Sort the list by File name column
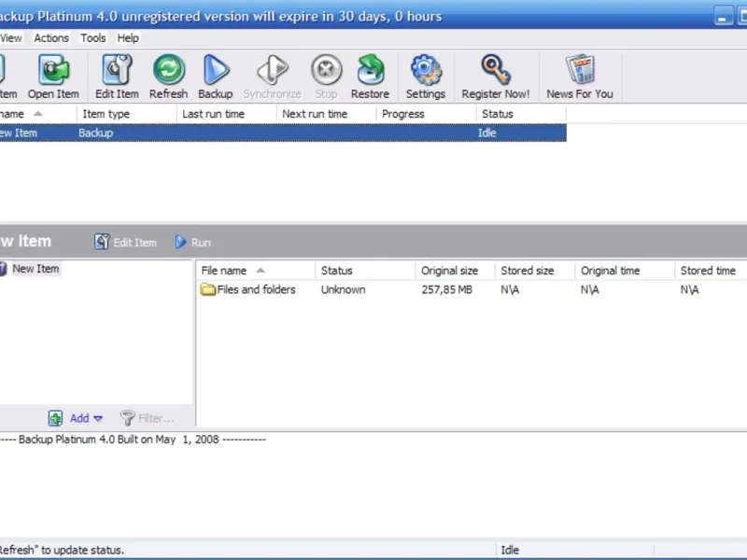Image resolution: width=747 pixels, height=560 pixels. click(x=224, y=271)
